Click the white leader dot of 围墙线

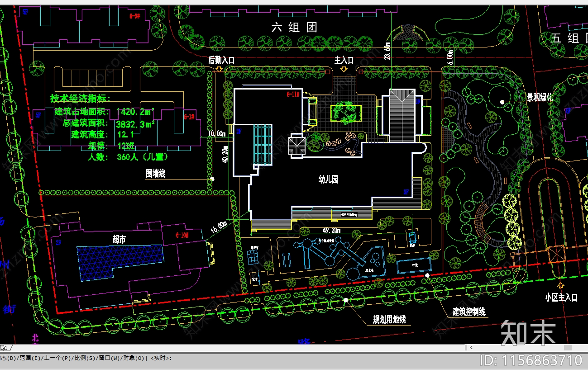click(212, 179)
